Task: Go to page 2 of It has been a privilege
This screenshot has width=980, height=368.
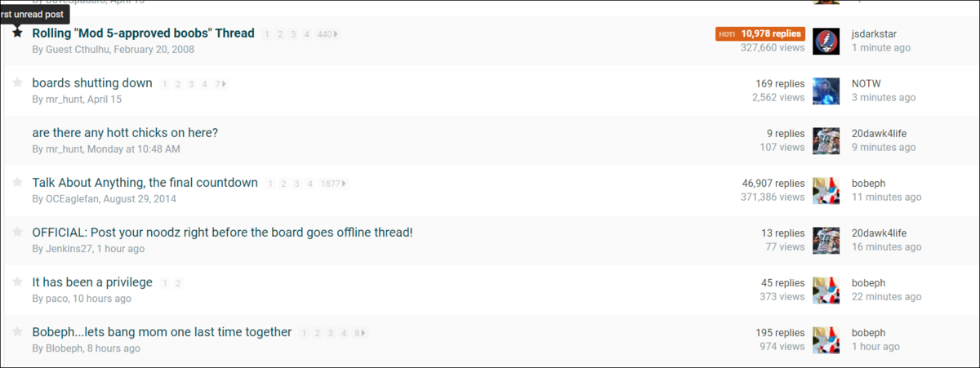Action: tap(178, 283)
